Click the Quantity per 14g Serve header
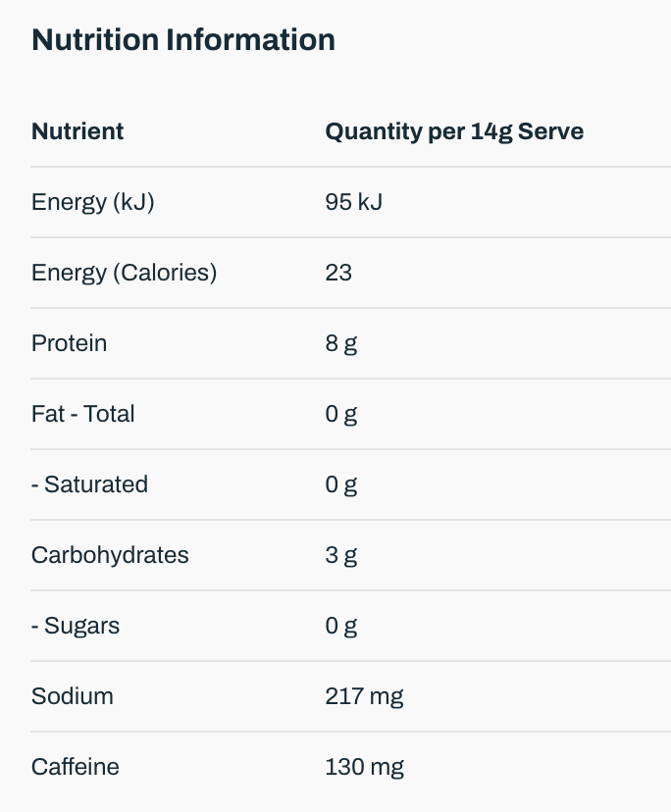The width and height of the screenshot is (671, 812). point(454,131)
